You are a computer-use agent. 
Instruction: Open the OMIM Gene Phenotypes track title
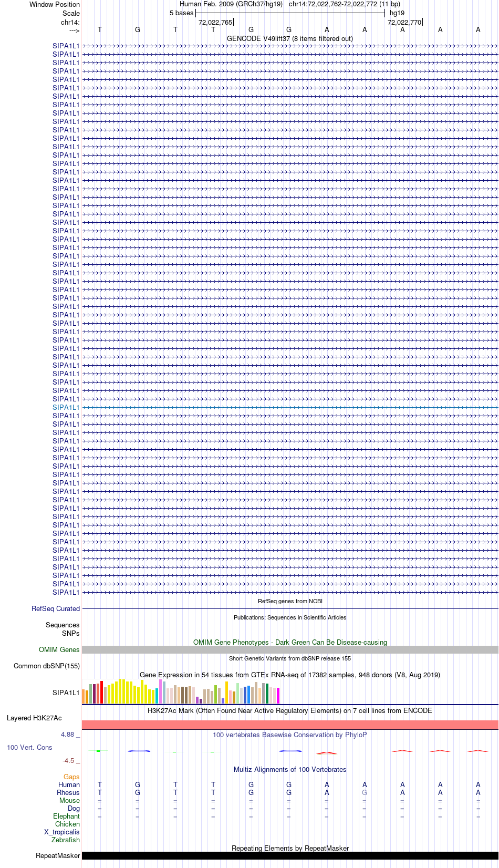point(290,642)
